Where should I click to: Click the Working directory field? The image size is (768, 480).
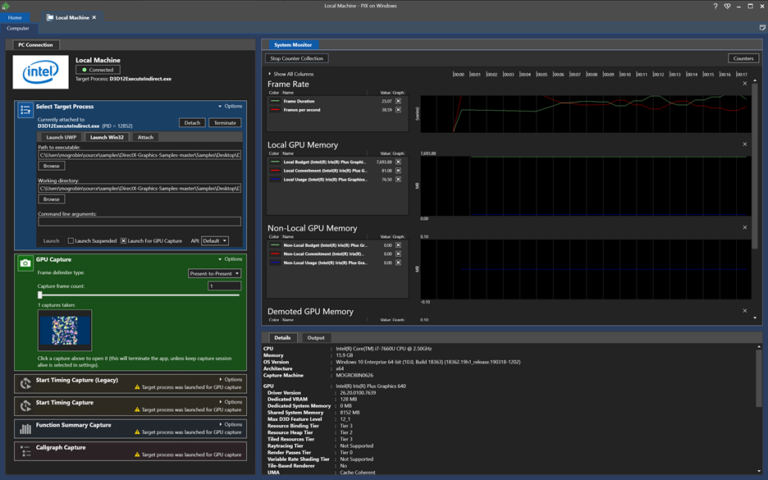(x=140, y=188)
